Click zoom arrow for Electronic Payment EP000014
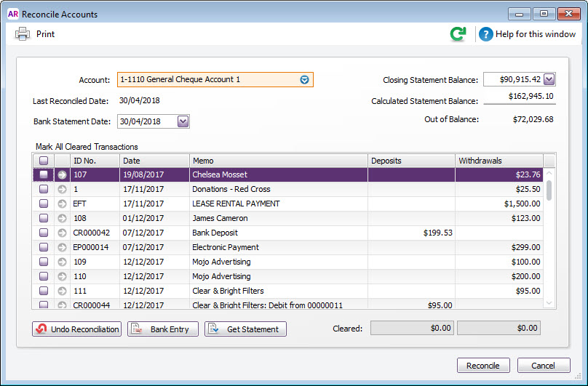 (62, 247)
